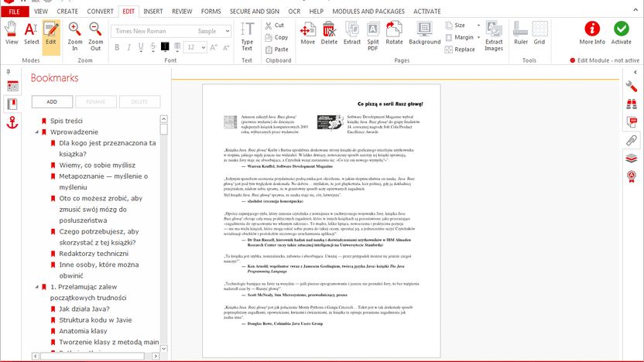The height and width of the screenshot is (362, 644).
Task: Toggle Strikethrough formatting
Action: (x=152, y=47)
